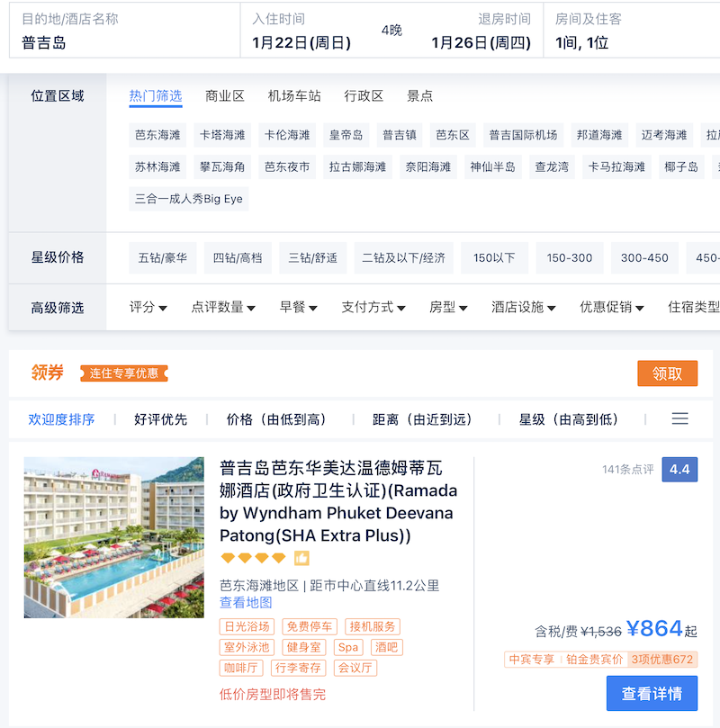Switch to the 商业区 tab
This screenshot has width=720, height=728.
point(225,96)
